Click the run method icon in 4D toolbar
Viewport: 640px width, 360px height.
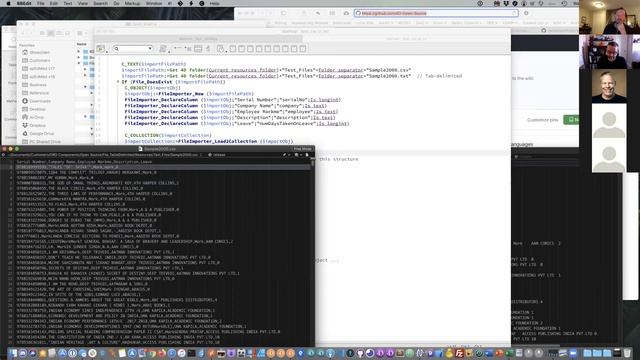101,49
